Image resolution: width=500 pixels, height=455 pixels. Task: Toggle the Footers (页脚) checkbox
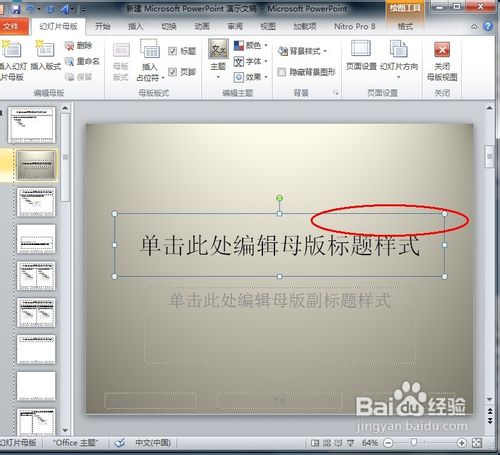click(x=172, y=72)
